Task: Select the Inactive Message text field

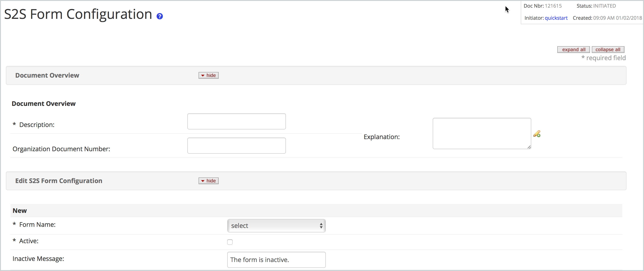Action: pos(276,260)
